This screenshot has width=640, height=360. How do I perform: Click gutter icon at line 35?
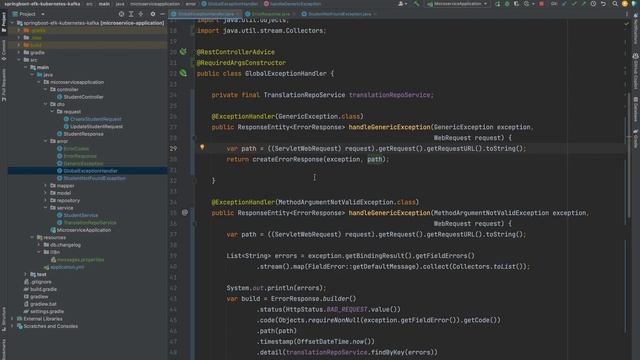pyautogui.click(x=185, y=212)
